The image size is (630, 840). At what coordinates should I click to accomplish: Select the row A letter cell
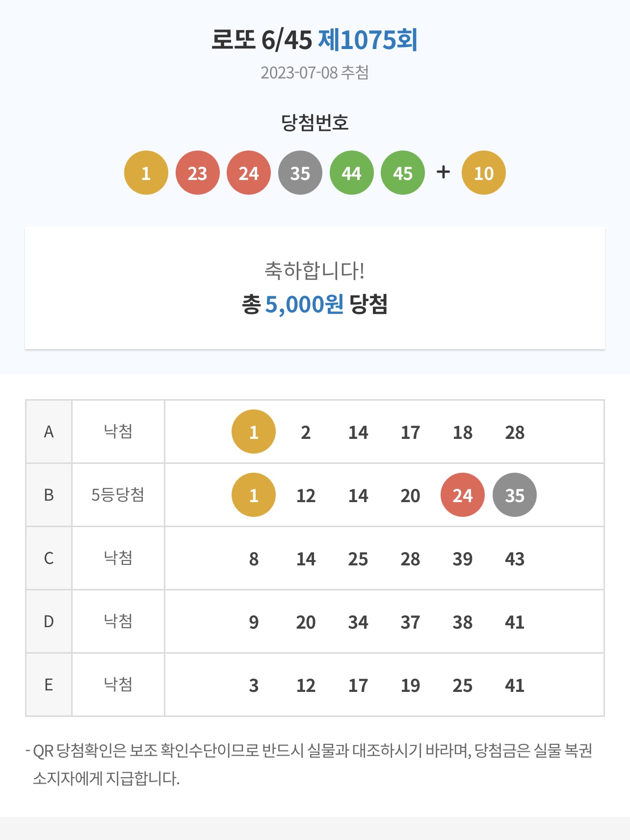pyautogui.click(x=49, y=432)
